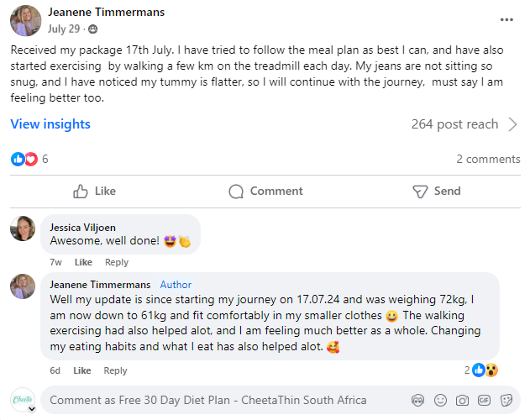
Task: Like Jessica Viljoen's comment
Action: [x=82, y=262]
